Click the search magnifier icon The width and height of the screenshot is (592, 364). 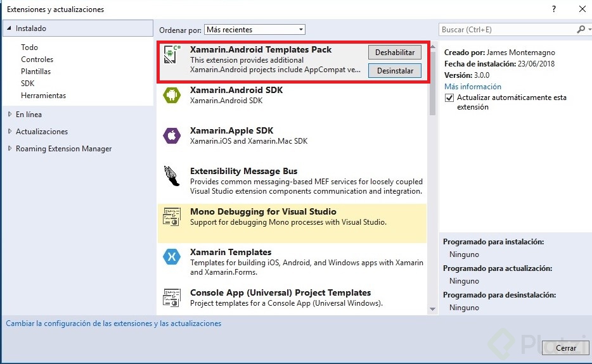click(581, 30)
